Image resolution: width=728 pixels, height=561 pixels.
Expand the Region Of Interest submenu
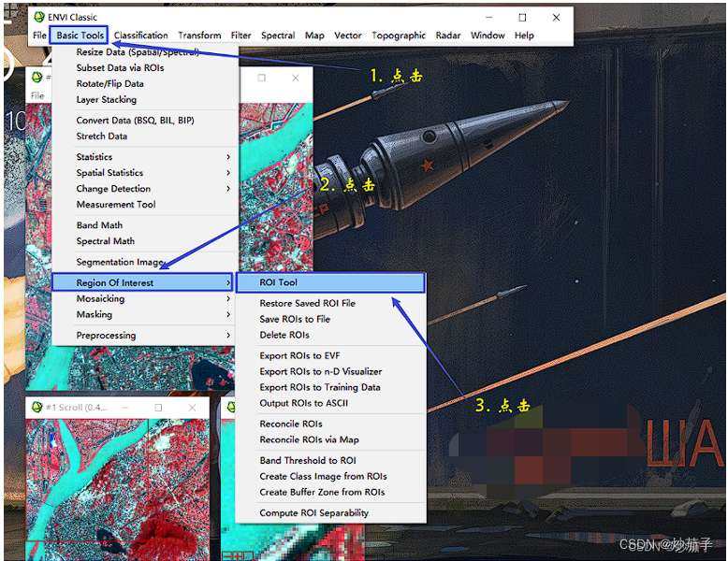point(142,282)
